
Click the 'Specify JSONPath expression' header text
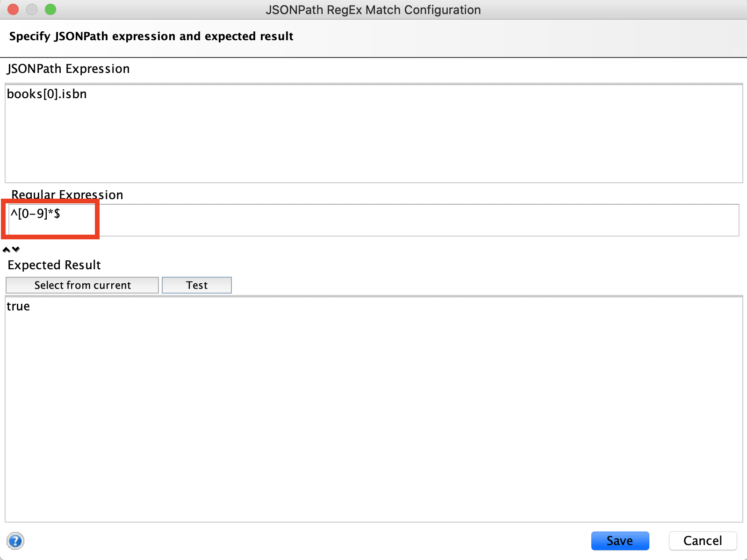[x=151, y=36]
